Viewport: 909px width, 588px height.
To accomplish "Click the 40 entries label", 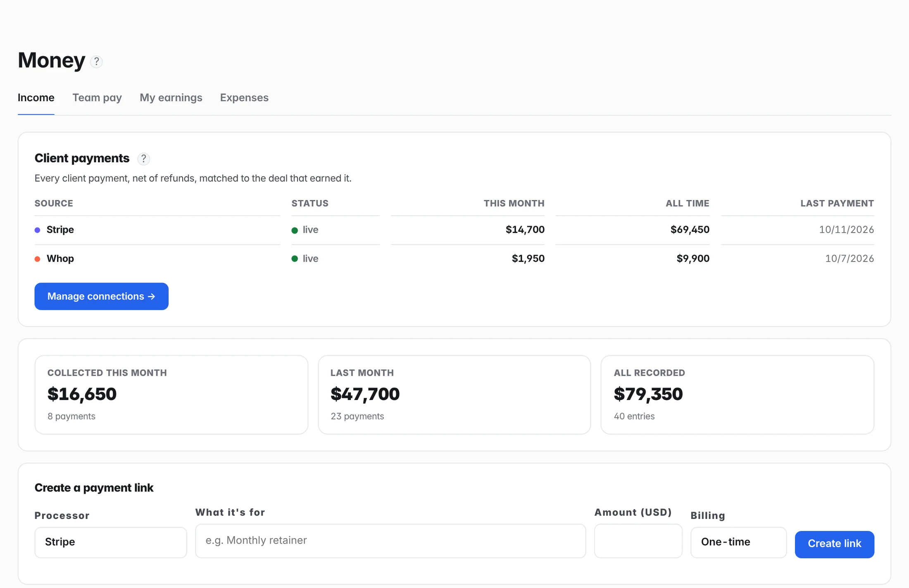I will 634,417.
